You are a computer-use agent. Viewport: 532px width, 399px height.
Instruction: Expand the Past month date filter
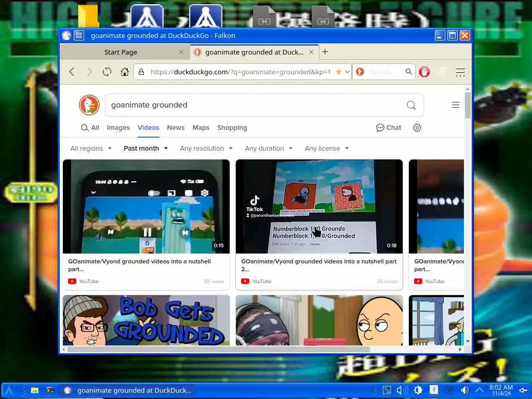pyautogui.click(x=145, y=149)
